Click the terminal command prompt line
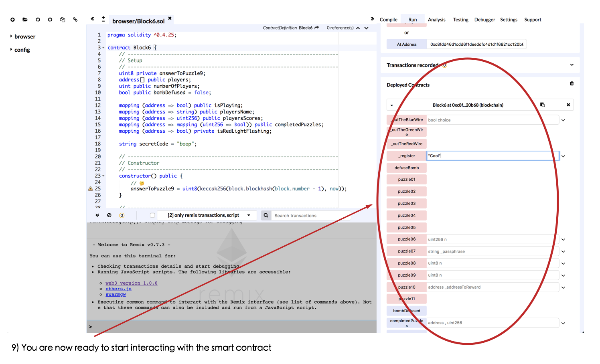 tap(231, 327)
